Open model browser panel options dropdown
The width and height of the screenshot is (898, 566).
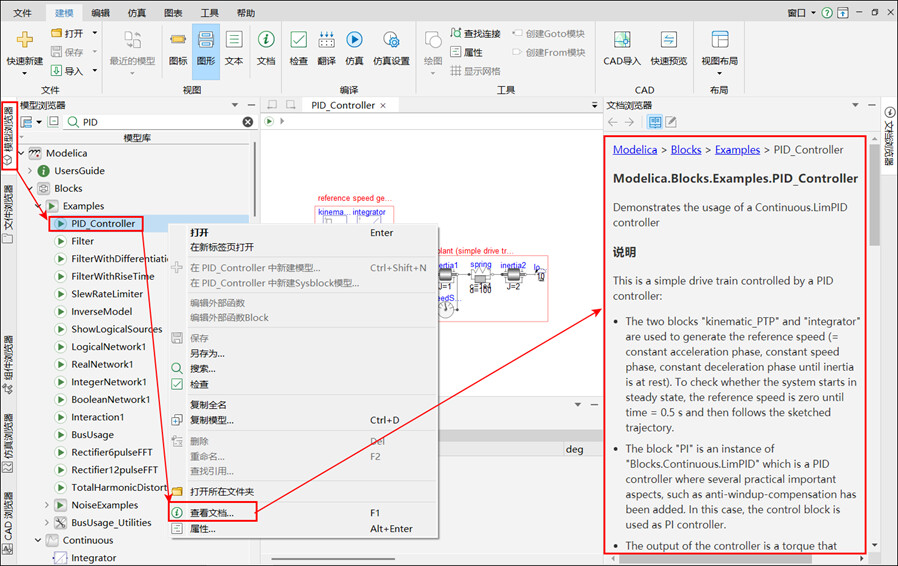click(235, 105)
